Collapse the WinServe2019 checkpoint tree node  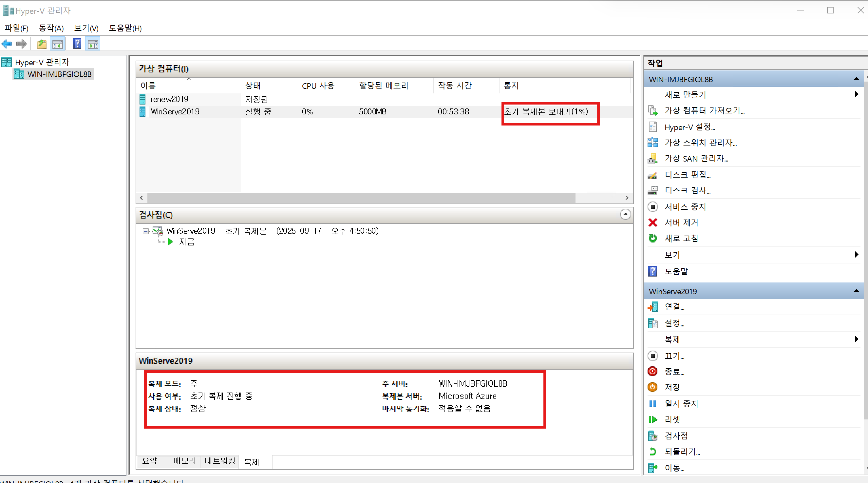(x=145, y=231)
